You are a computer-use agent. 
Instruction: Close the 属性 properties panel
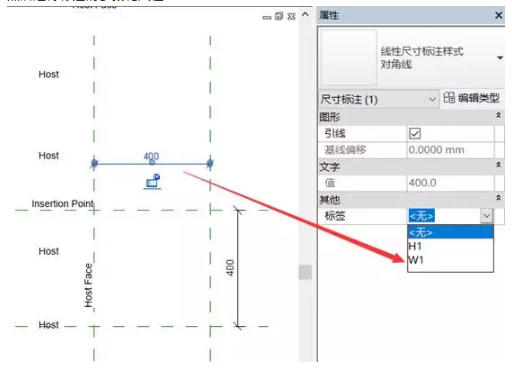coord(498,15)
